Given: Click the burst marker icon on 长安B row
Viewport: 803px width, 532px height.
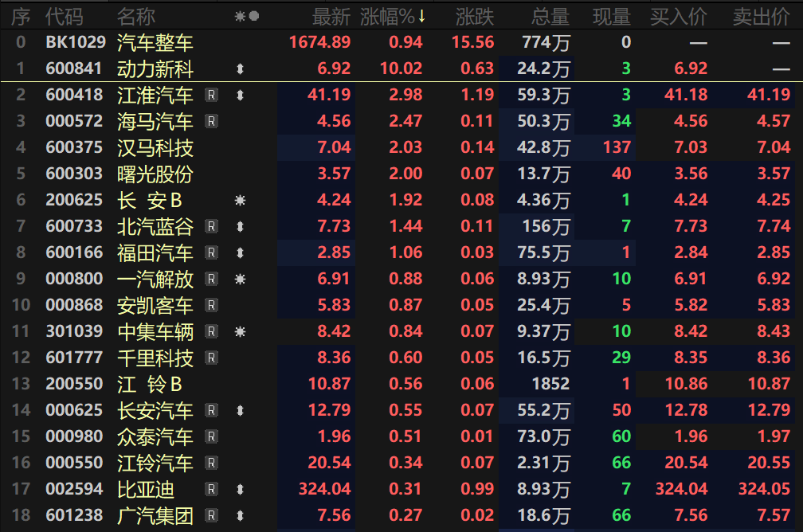Looking at the screenshot, I should [240, 201].
